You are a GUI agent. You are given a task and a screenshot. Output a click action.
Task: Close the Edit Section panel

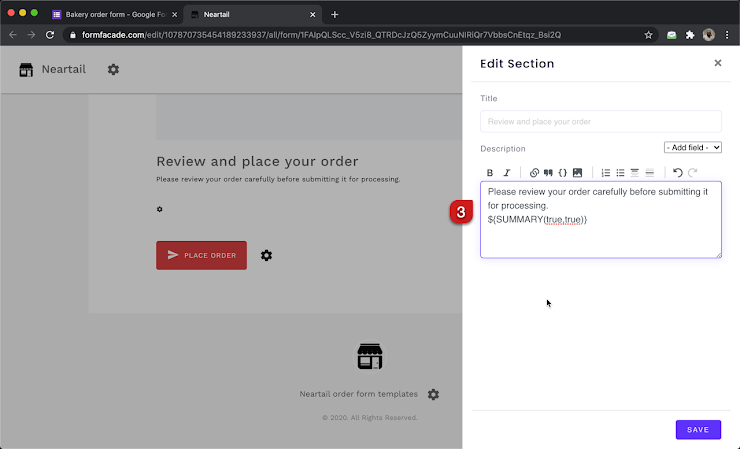(x=717, y=63)
